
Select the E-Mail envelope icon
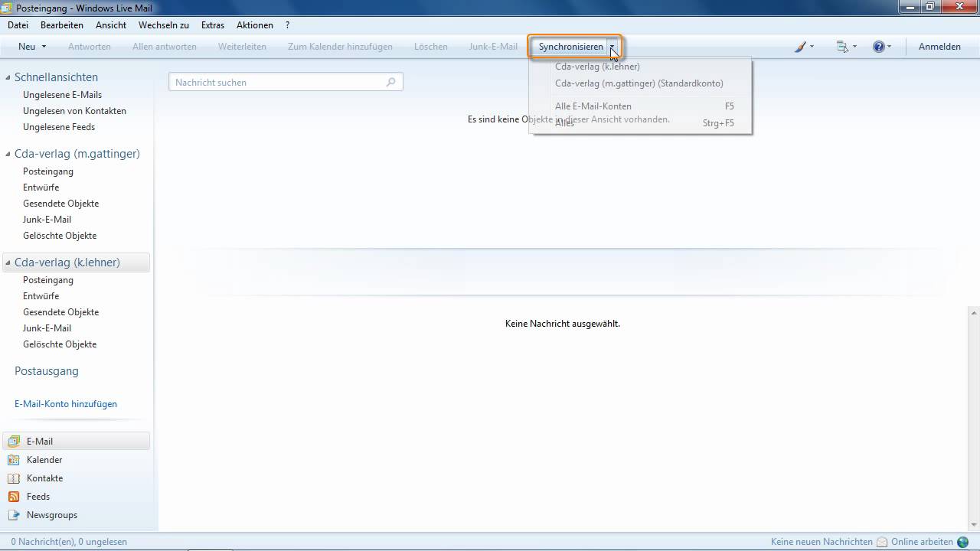point(13,442)
